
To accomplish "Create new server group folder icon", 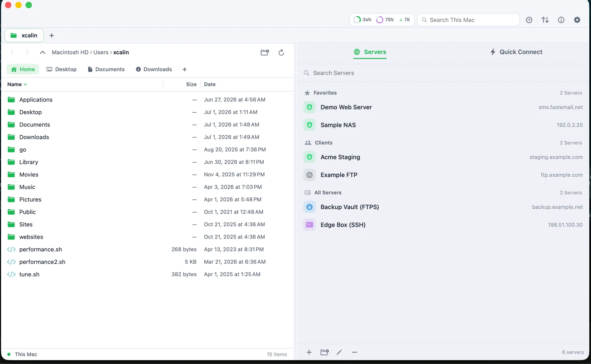I will [x=324, y=352].
